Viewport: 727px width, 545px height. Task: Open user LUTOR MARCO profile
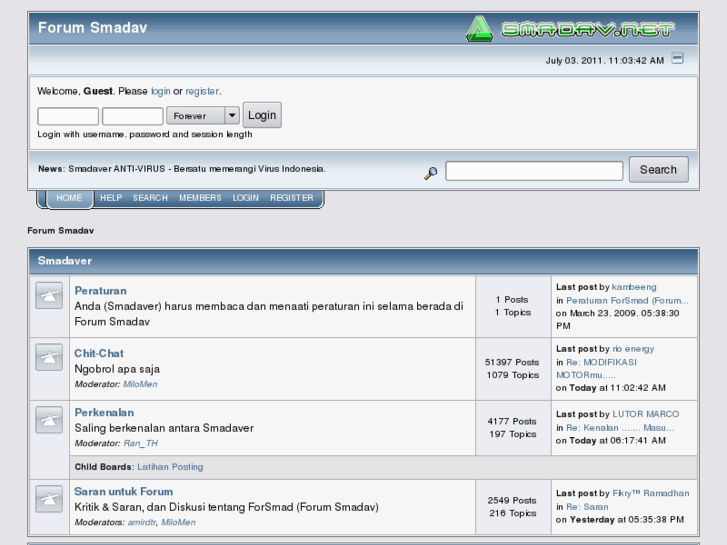[x=646, y=414]
